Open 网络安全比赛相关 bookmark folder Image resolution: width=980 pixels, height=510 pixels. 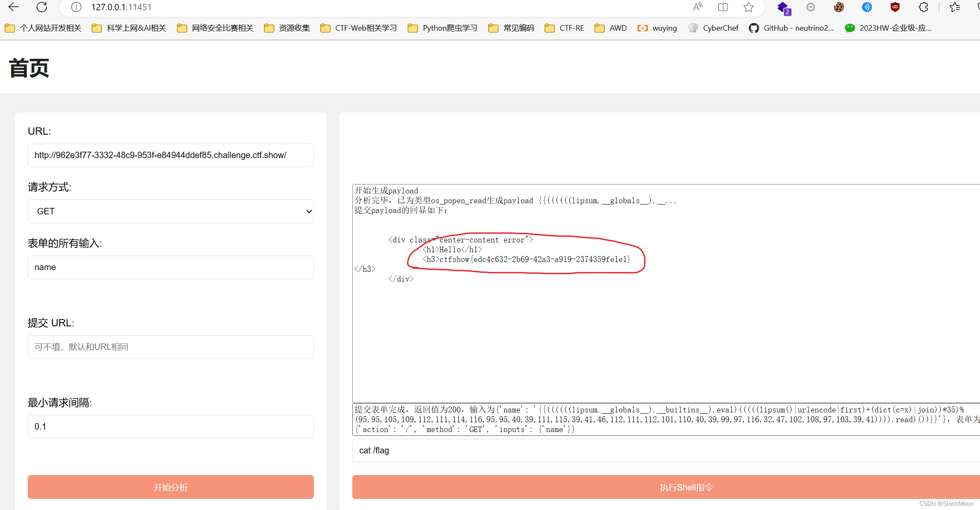[215, 28]
